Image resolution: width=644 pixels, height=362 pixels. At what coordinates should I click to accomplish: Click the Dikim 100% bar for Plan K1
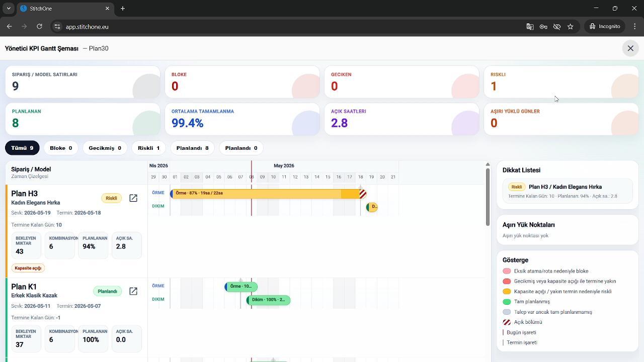tap(268, 300)
